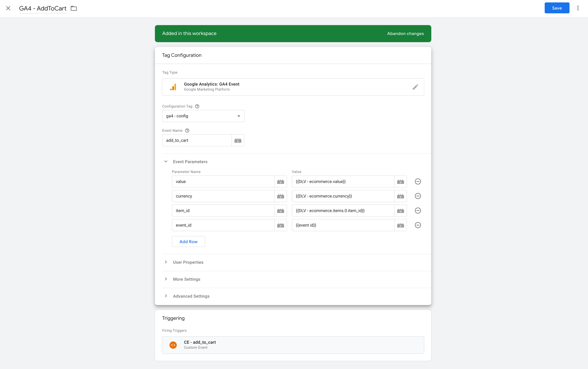Screen dimensions: 588x369
Task: Click the remove row icon for item_id parameter
Action: pyautogui.click(x=418, y=210)
